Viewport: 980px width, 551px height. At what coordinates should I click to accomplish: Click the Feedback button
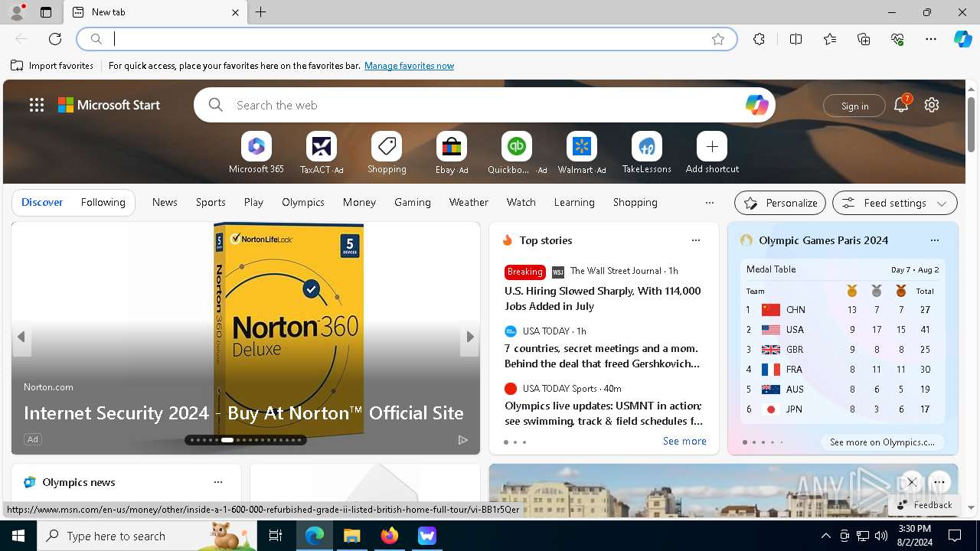(x=924, y=505)
